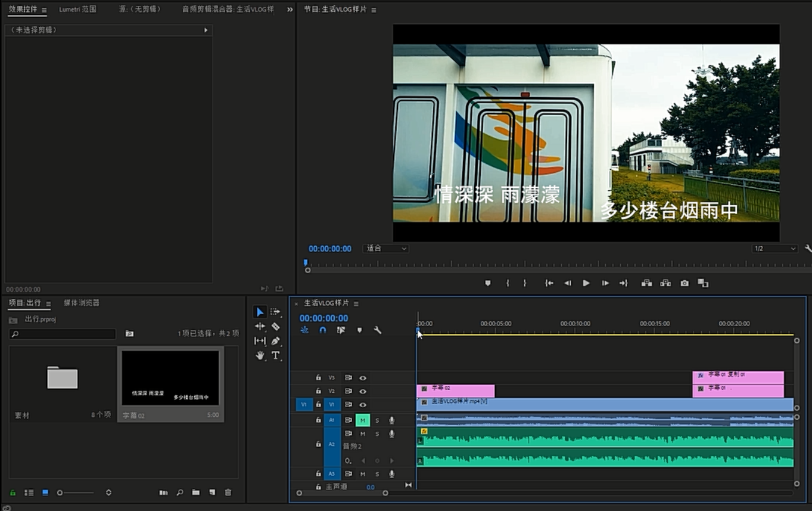Switch to the 源: (无剪辑) tab
This screenshot has width=812, height=511.
point(141,10)
